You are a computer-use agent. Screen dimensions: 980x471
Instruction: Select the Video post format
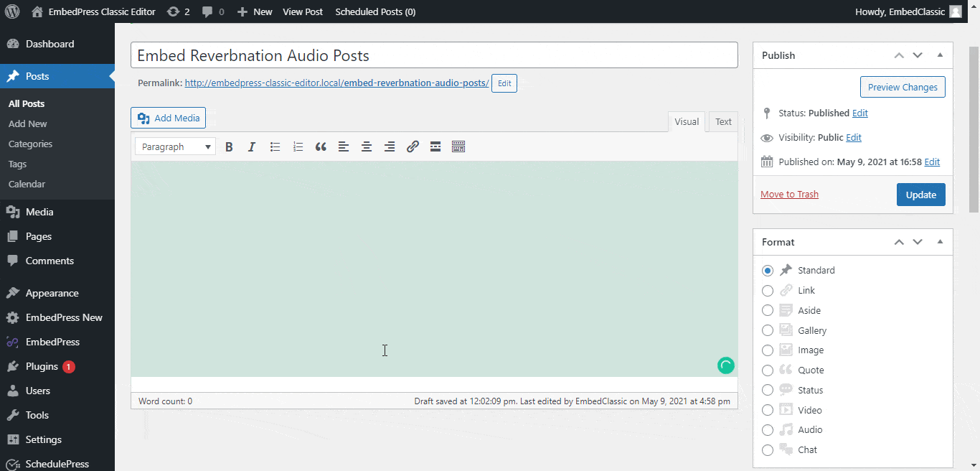click(768, 410)
